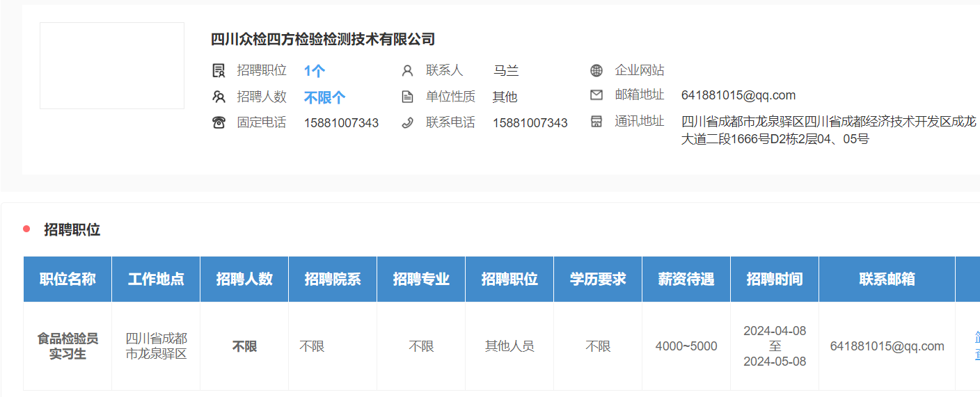
Task: Click the 邮箱地址 envelope icon
Action: pyautogui.click(x=596, y=95)
